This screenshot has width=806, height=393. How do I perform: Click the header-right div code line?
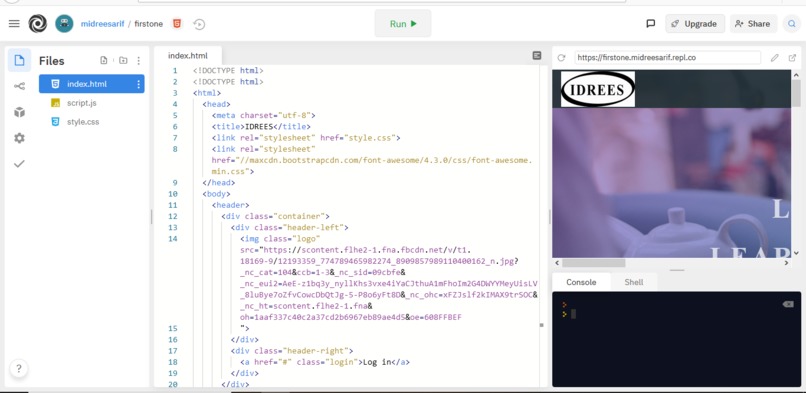[x=292, y=351]
